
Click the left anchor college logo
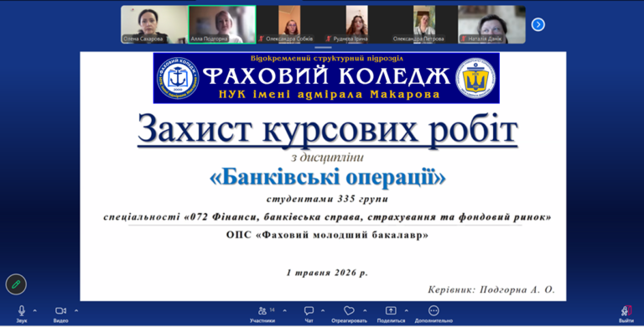178,78
